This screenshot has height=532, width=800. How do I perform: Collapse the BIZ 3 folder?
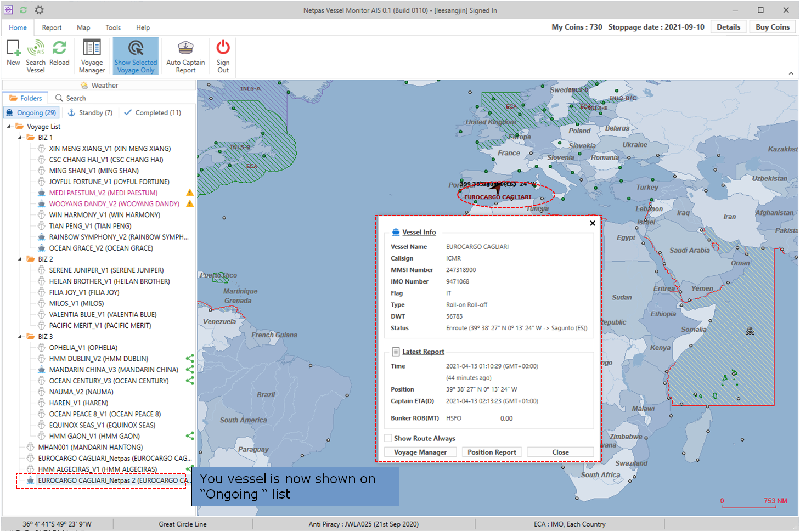click(x=20, y=336)
